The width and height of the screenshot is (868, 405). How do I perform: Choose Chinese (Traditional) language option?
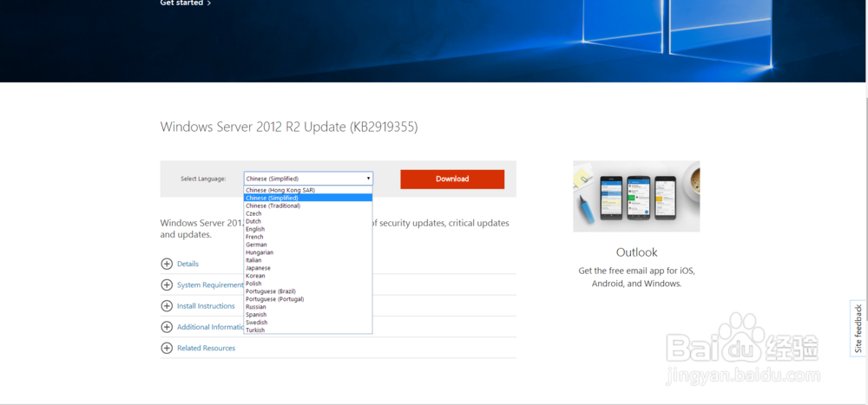point(308,206)
